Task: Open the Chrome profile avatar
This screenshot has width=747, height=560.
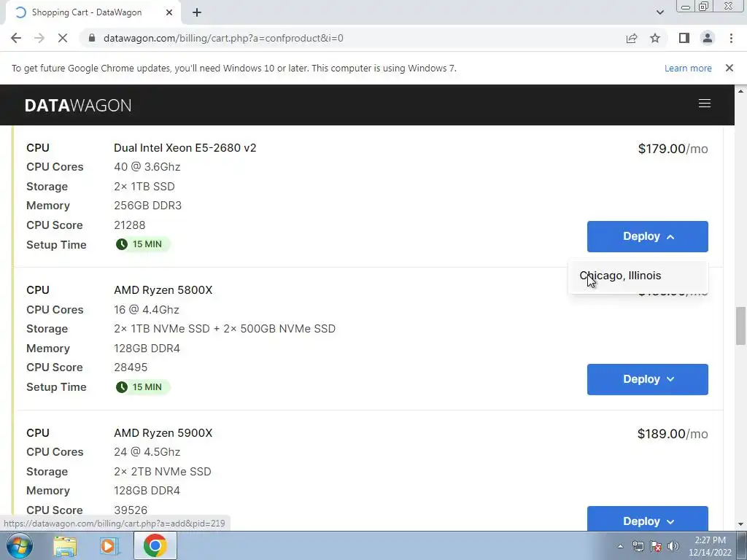Action: [x=708, y=38]
